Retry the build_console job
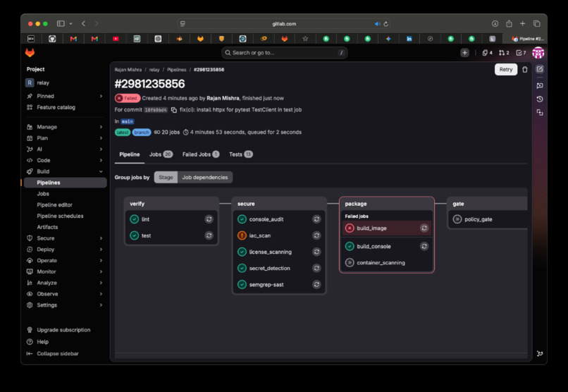The image size is (568, 392). point(424,246)
